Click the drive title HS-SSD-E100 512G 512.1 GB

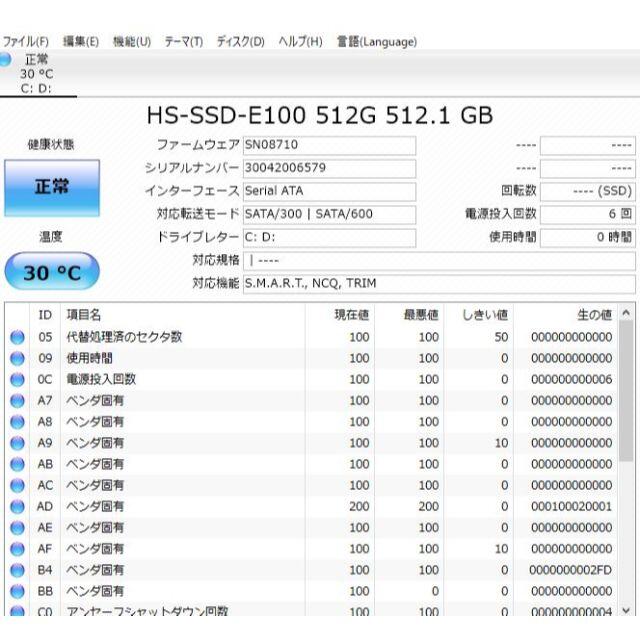[x=320, y=115]
